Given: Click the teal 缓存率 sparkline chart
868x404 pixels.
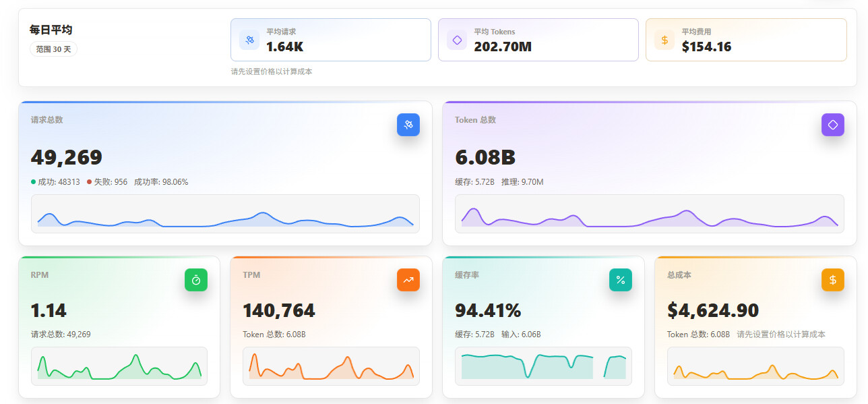Looking at the screenshot, I should [x=543, y=366].
